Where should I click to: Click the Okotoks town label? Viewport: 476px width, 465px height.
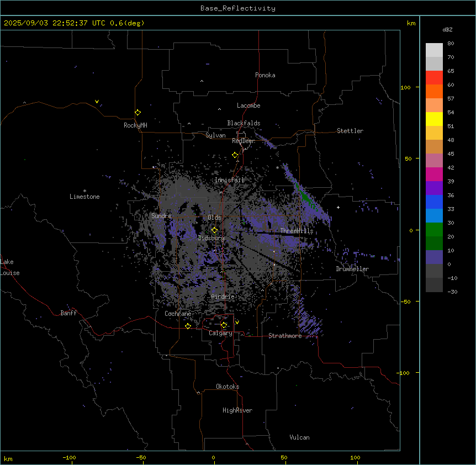pos(228,387)
